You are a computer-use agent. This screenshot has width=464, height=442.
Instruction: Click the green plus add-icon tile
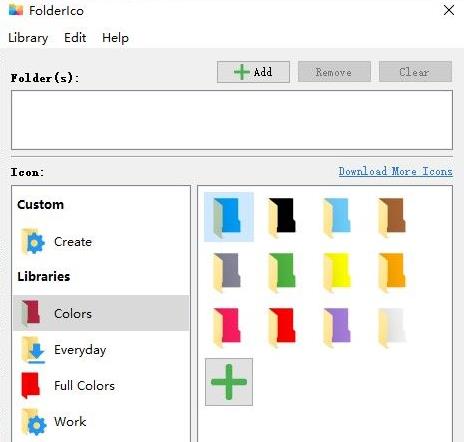click(x=229, y=382)
